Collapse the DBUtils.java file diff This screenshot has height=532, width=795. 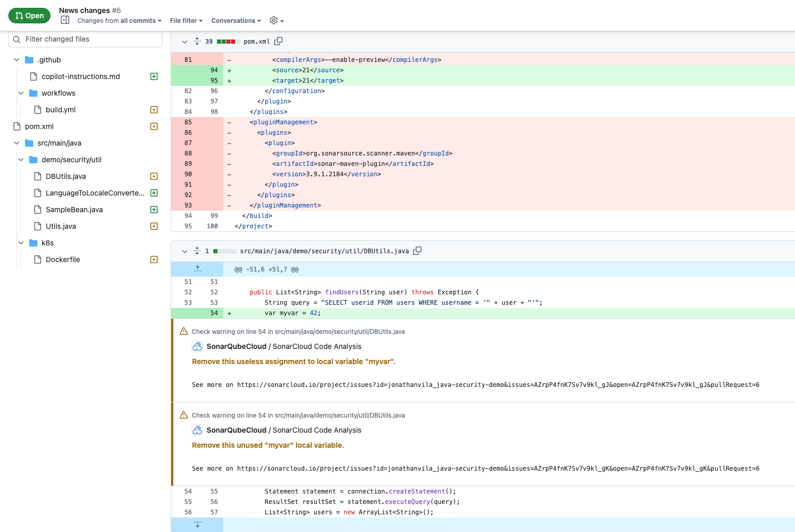(x=185, y=251)
